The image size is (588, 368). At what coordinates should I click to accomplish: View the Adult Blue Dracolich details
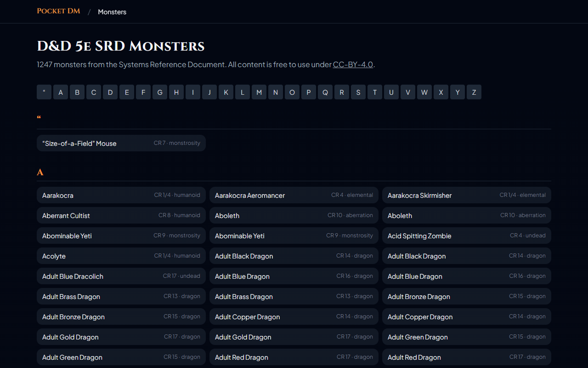tap(121, 276)
